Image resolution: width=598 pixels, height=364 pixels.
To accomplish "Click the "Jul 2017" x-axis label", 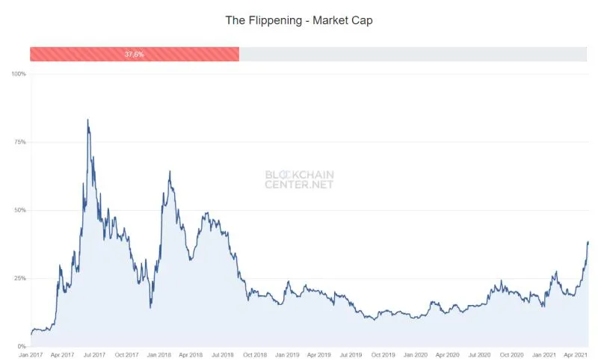I will (95, 354).
